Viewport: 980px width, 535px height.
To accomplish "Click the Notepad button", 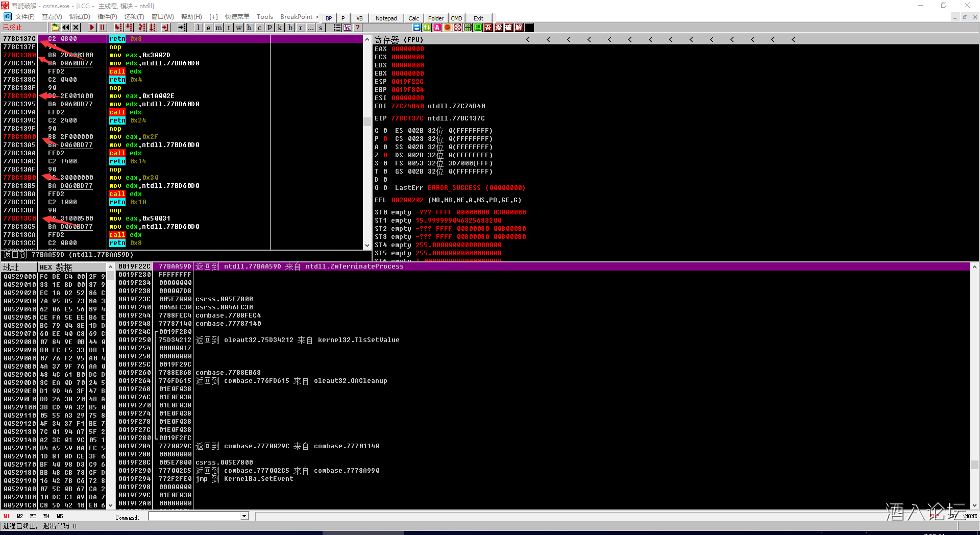I will click(x=386, y=18).
